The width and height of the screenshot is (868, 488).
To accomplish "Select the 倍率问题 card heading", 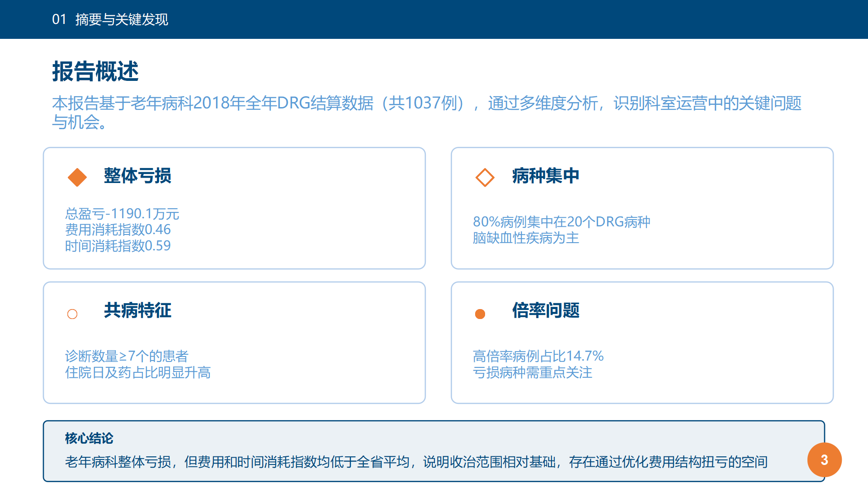I will point(546,310).
